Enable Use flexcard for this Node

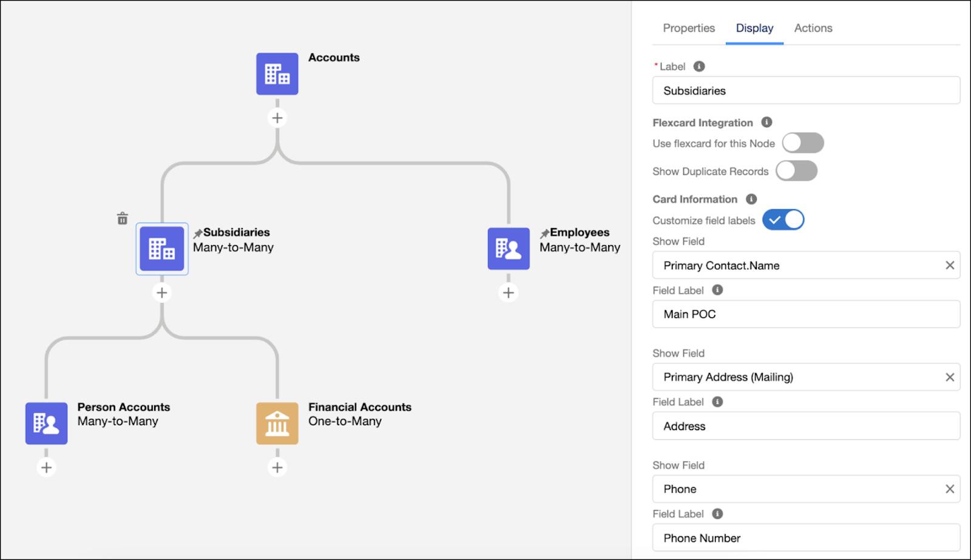(802, 143)
